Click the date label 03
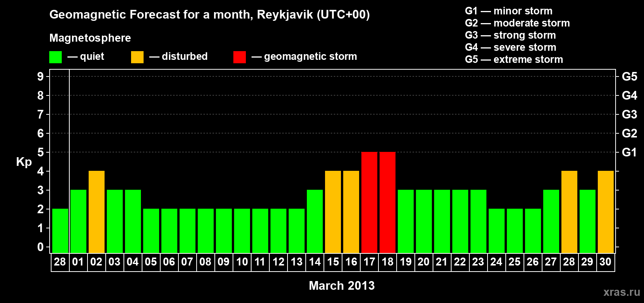Image resolution: width=644 pixels, height=303 pixels. click(114, 262)
